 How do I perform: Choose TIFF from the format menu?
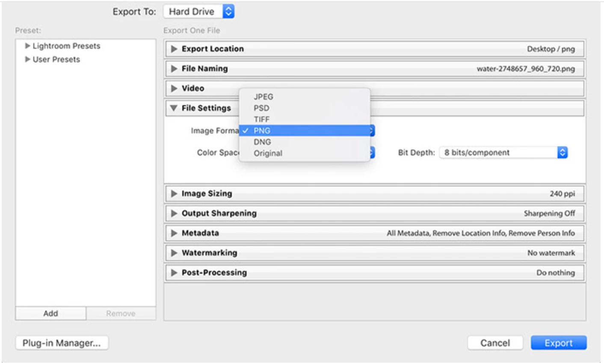tap(305, 119)
